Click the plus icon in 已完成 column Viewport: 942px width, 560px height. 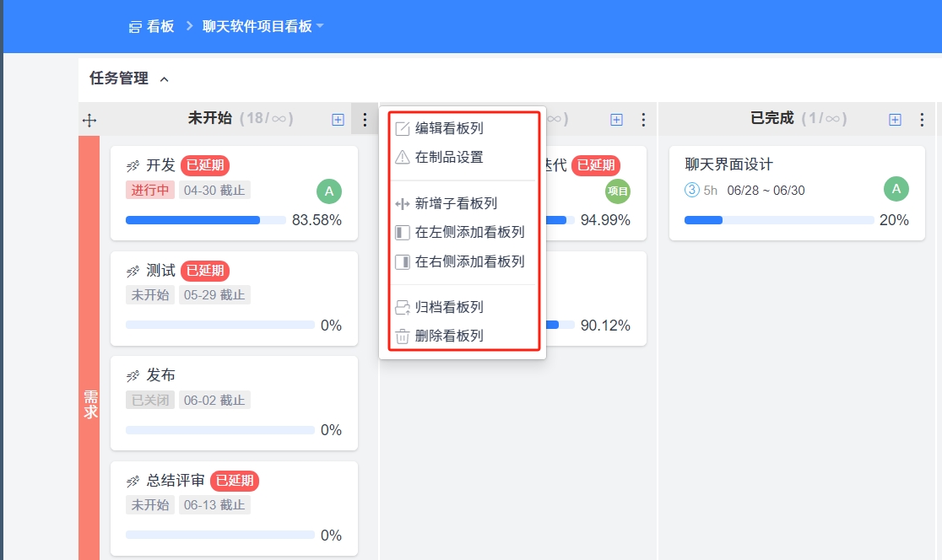pyautogui.click(x=895, y=120)
